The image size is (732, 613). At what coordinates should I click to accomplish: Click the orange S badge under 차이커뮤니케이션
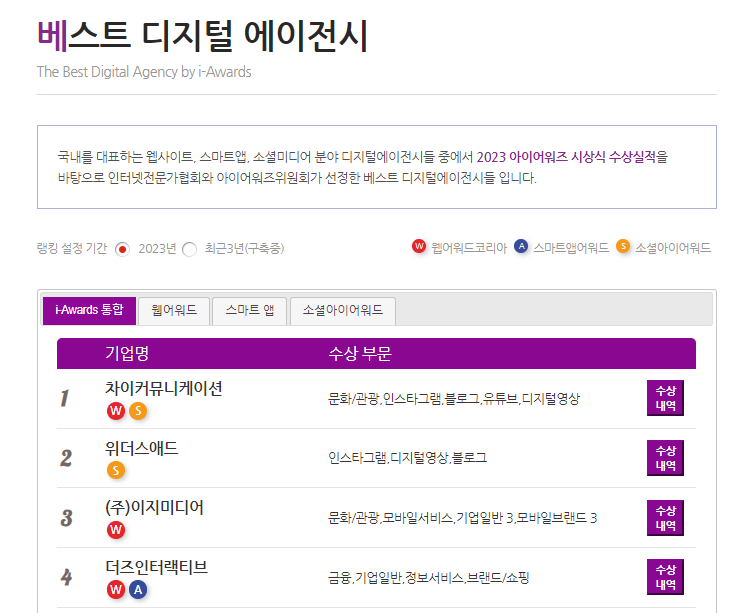coord(138,411)
